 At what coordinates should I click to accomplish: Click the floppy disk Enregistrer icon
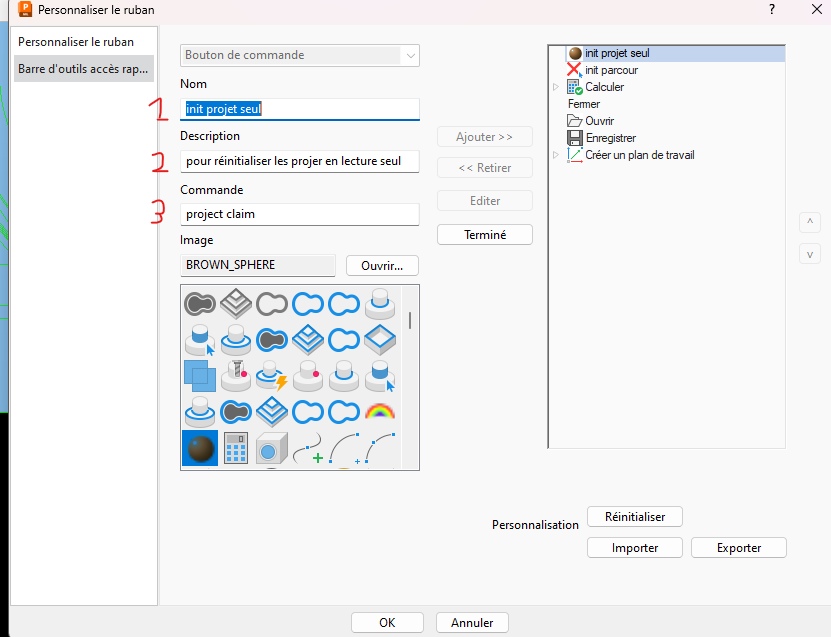coord(575,138)
